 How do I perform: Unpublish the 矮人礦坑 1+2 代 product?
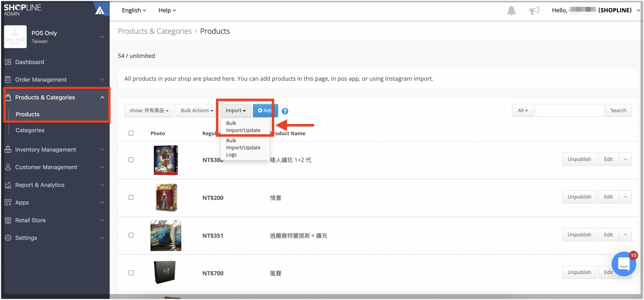[x=579, y=159]
